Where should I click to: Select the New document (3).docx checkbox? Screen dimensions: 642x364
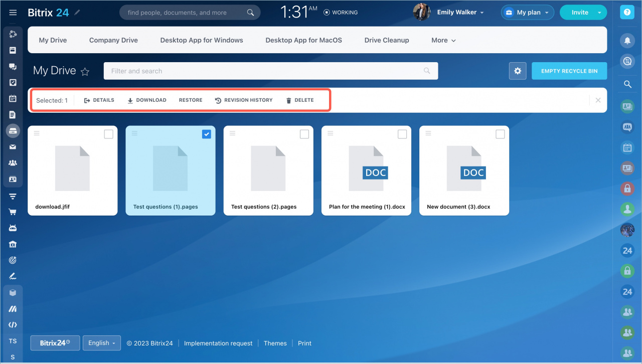click(500, 134)
